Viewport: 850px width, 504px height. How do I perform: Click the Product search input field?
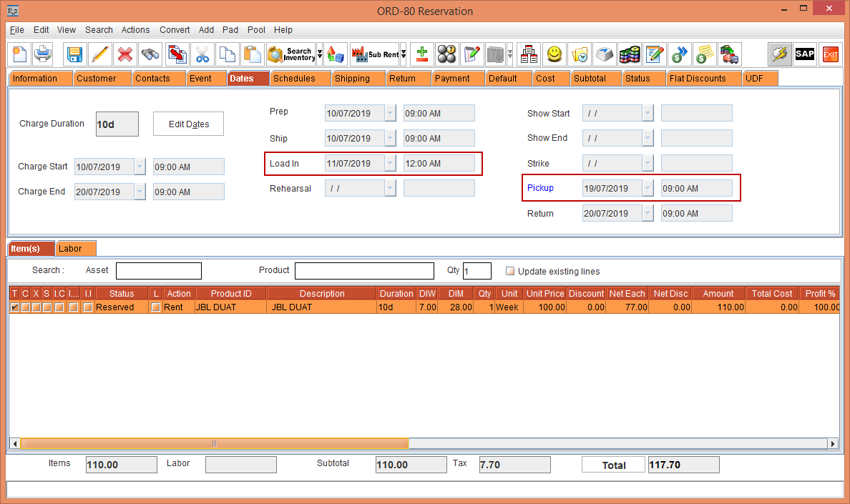click(x=364, y=271)
